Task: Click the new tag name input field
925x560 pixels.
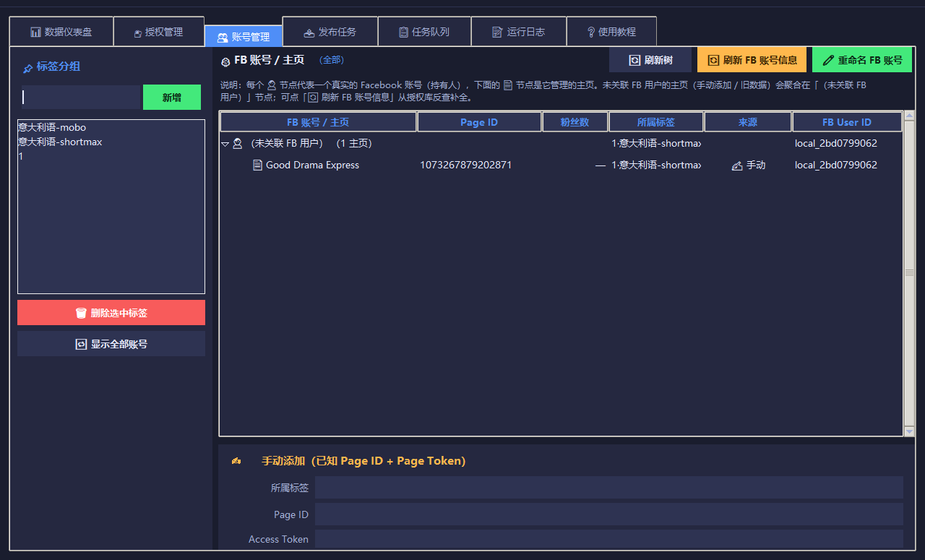Action: [x=79, y=97]
